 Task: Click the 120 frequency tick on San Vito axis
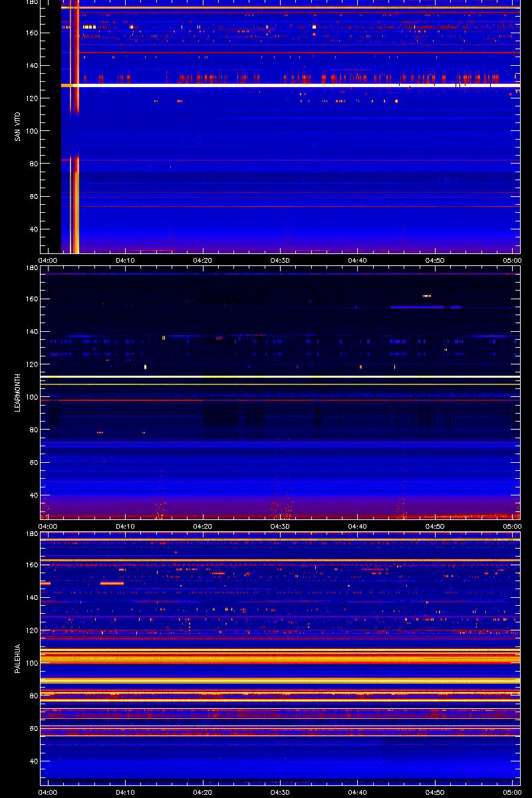31,98
